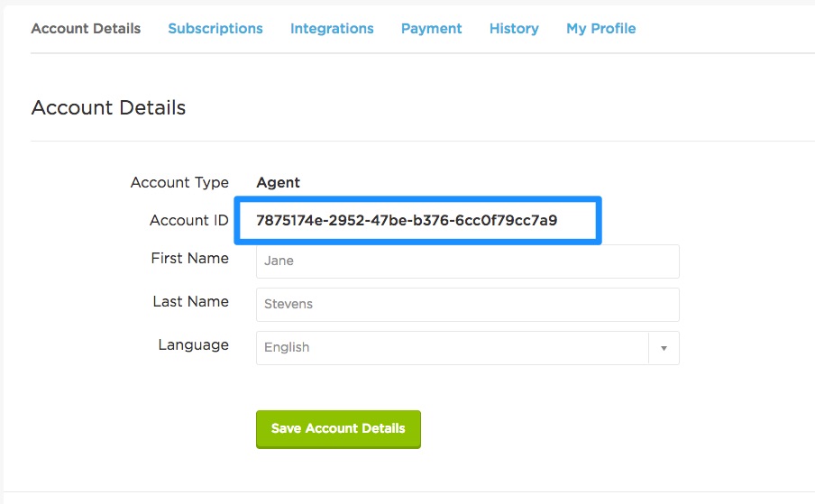Open the Language combo box showing English

[x=467, y=348]
